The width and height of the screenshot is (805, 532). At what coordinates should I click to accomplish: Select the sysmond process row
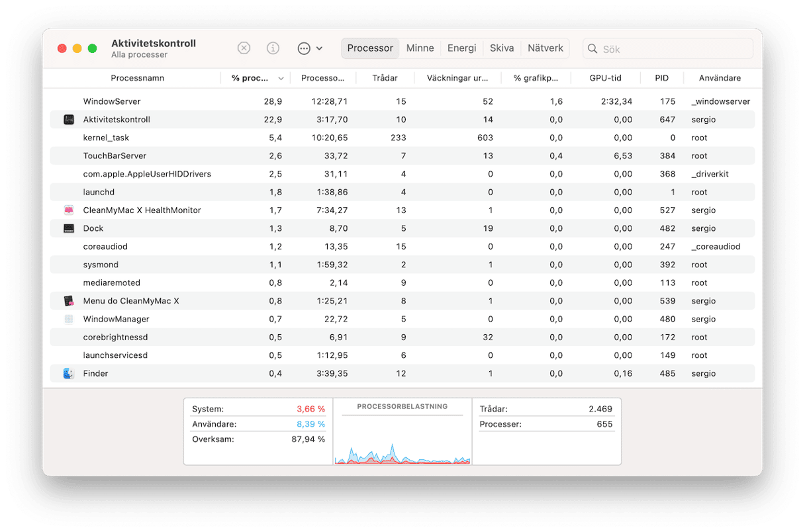403,265
